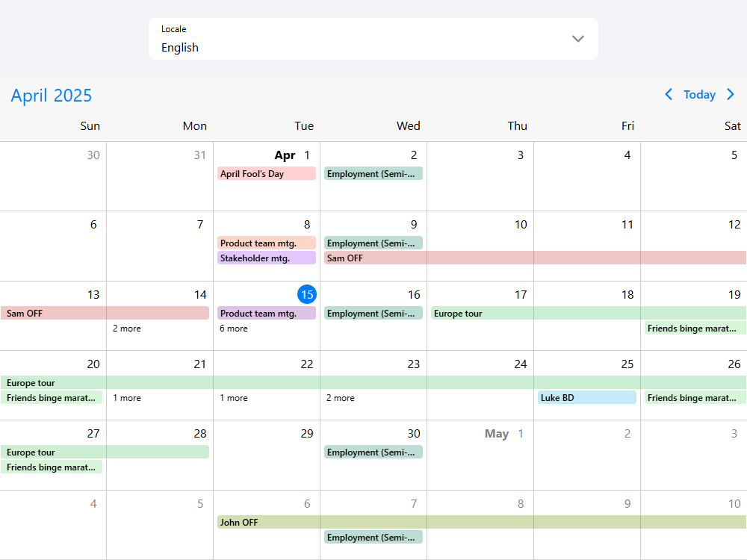Select date May 5
The image size is (747, 560).
click(x=200, y=504)
